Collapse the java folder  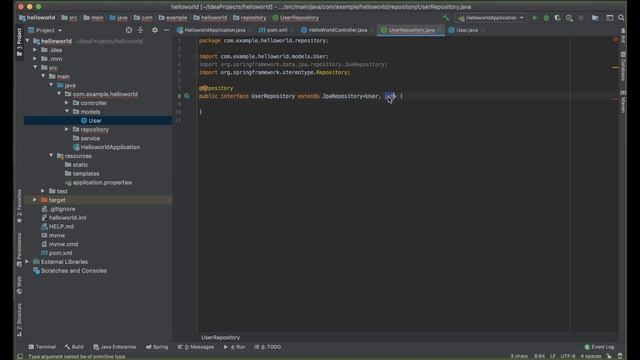click(x=51, y=85)
